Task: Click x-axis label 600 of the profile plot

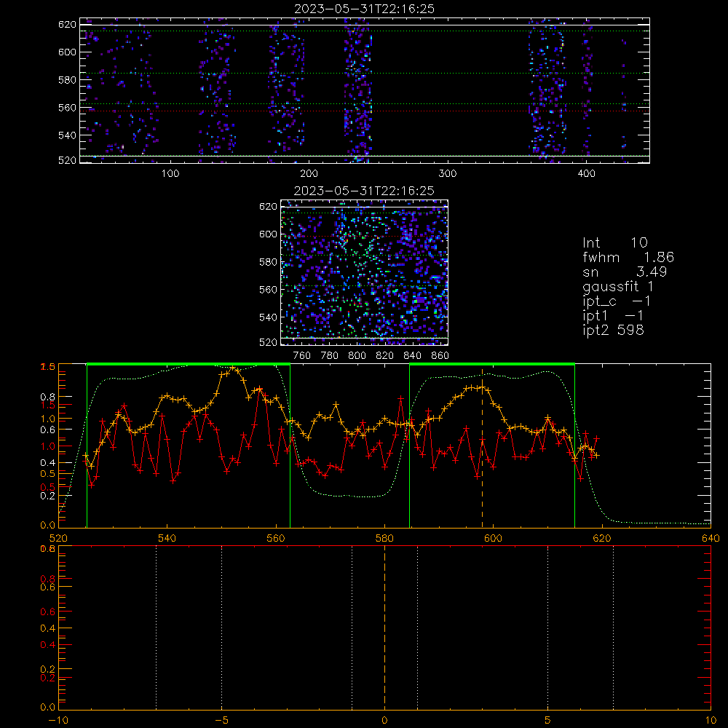Action: click(x=493, y=538)
